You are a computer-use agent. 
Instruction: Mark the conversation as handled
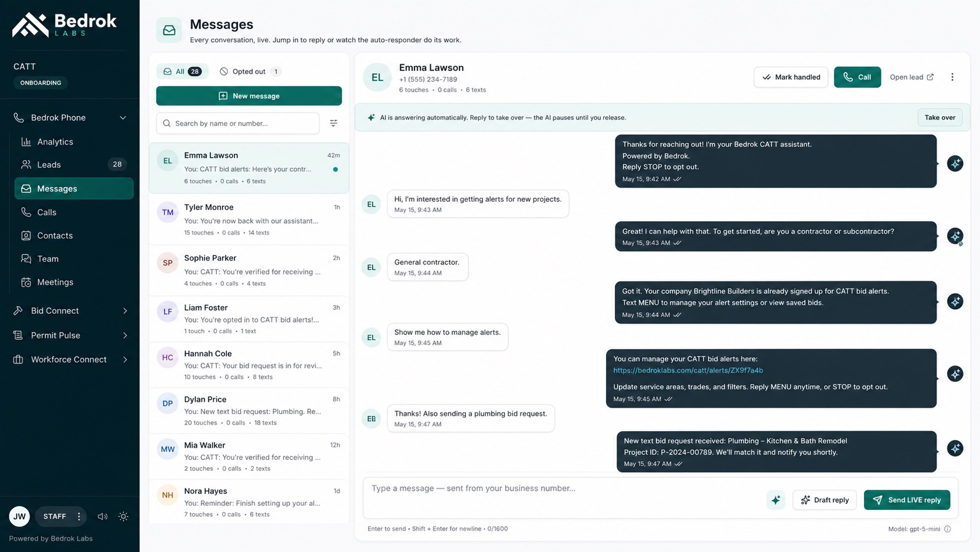click(x=791, y=77)
